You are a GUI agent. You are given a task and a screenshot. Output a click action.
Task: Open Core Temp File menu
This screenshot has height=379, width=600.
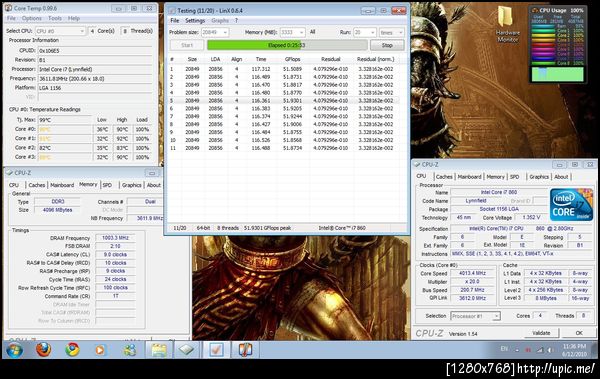tap(11, 18)
